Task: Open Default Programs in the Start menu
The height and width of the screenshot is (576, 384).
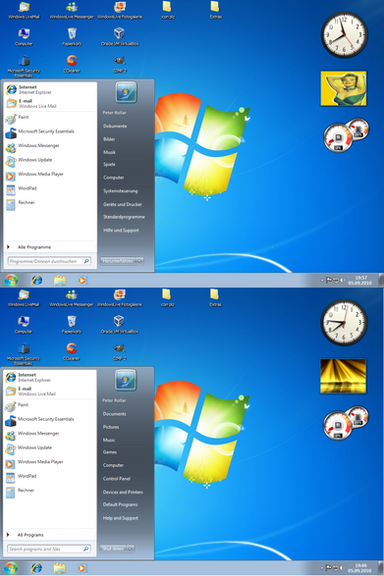Action: [x=120, y=504]
